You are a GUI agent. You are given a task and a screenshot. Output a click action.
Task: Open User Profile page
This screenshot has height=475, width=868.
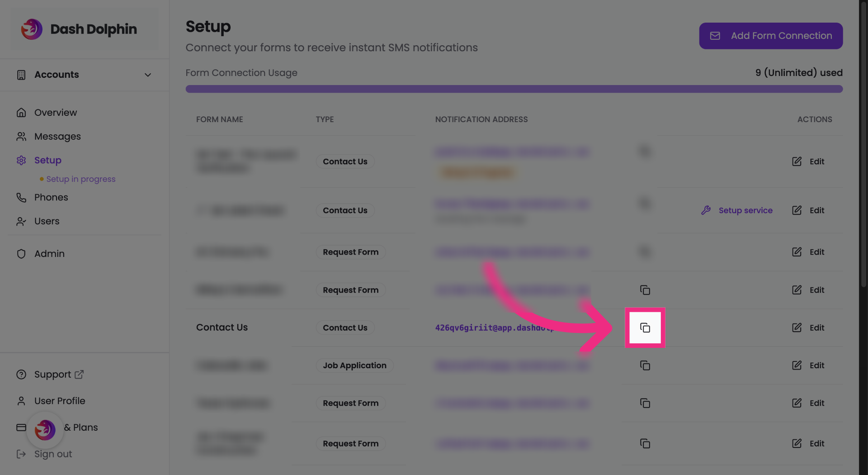tap(60, 401)
